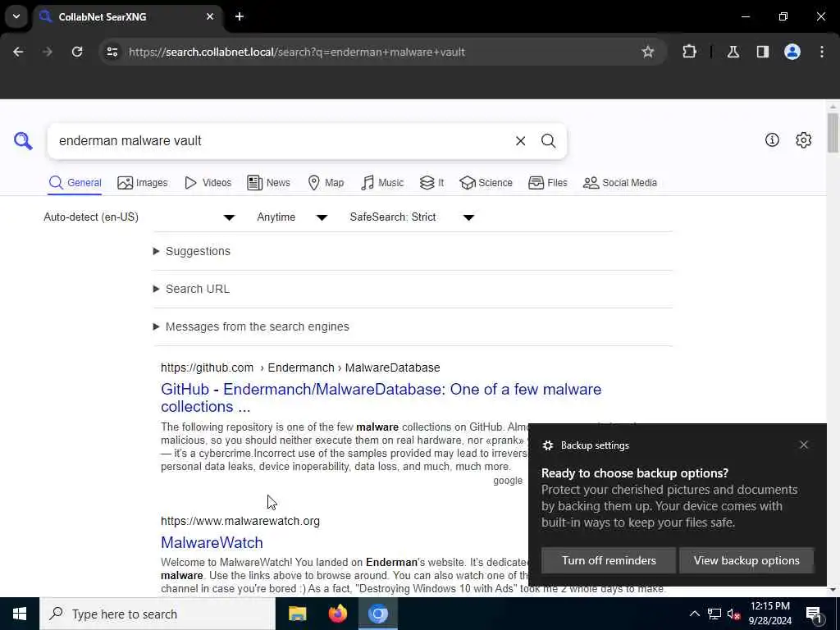
Task: Click Turn off reminders button
Action: pyautogui.click(x=609, y=560)
